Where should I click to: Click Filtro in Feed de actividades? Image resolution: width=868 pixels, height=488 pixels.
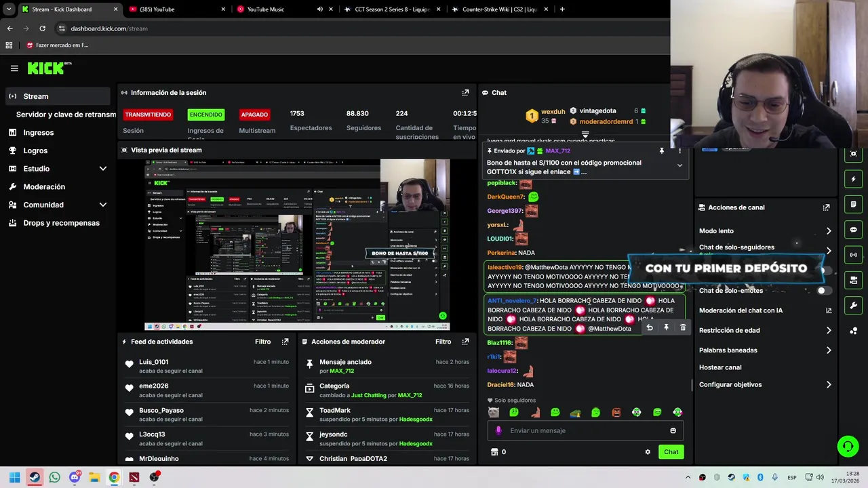click(262, 342)
